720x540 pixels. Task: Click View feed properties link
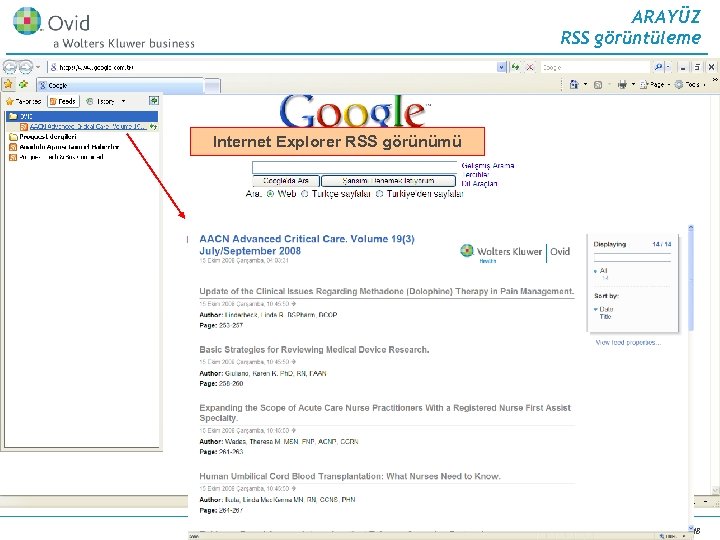point(628,343)
